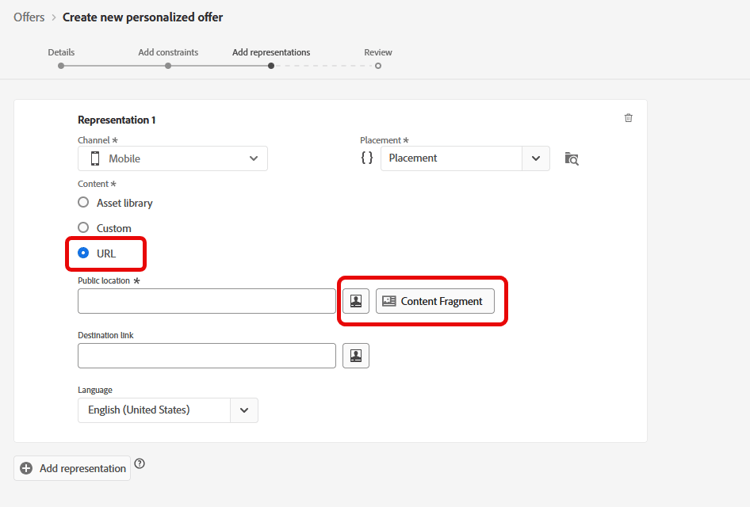
Task: Select the URL content radio button
Action: [x=84, y=253]
